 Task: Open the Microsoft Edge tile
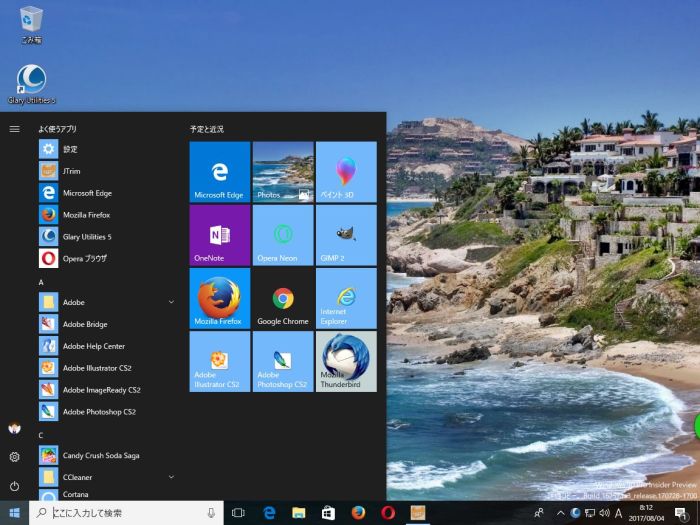click(219, 171)
